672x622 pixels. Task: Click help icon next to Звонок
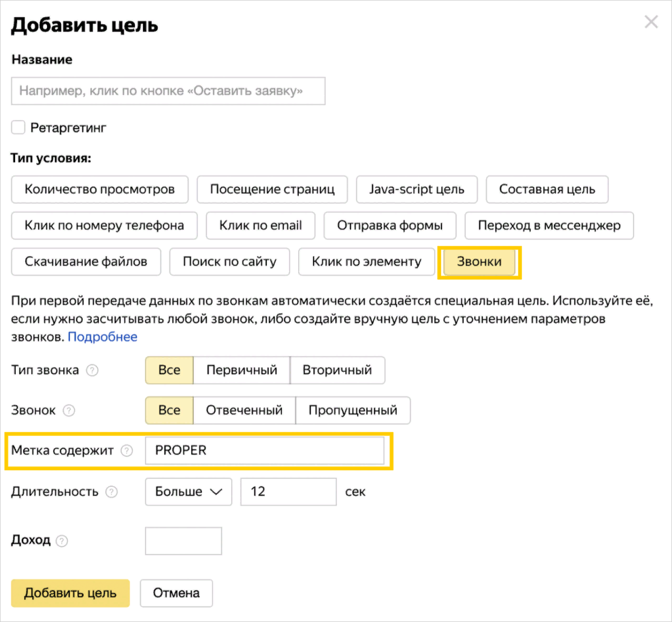point(69,410)
